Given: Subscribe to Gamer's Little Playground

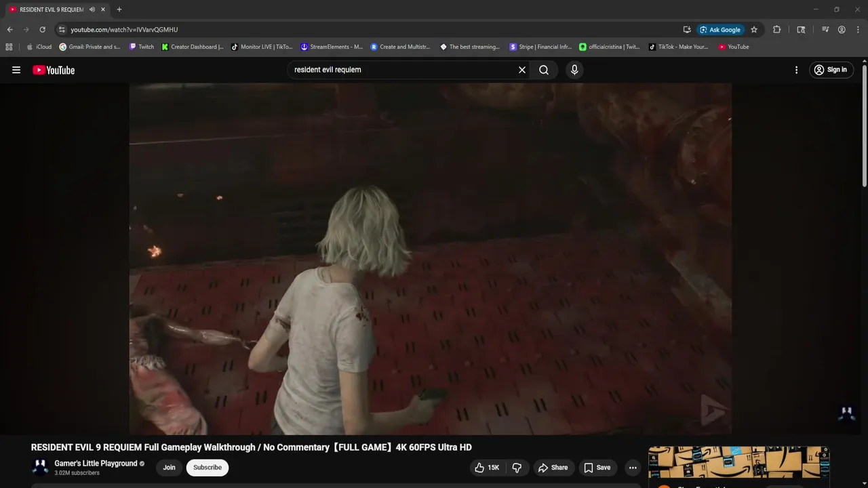Looking at the screenshot, I should [x=208, y=468].
